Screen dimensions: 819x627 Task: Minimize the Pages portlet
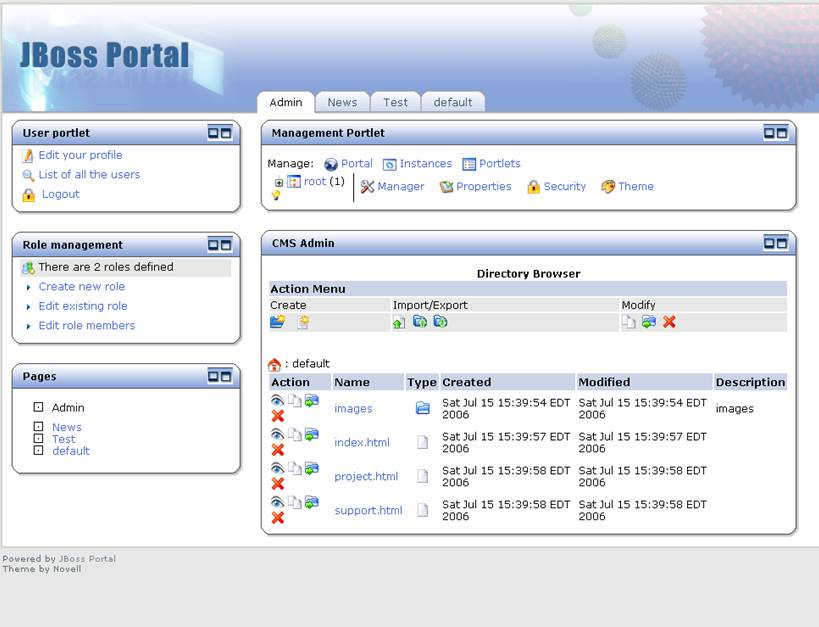(214, 376)
